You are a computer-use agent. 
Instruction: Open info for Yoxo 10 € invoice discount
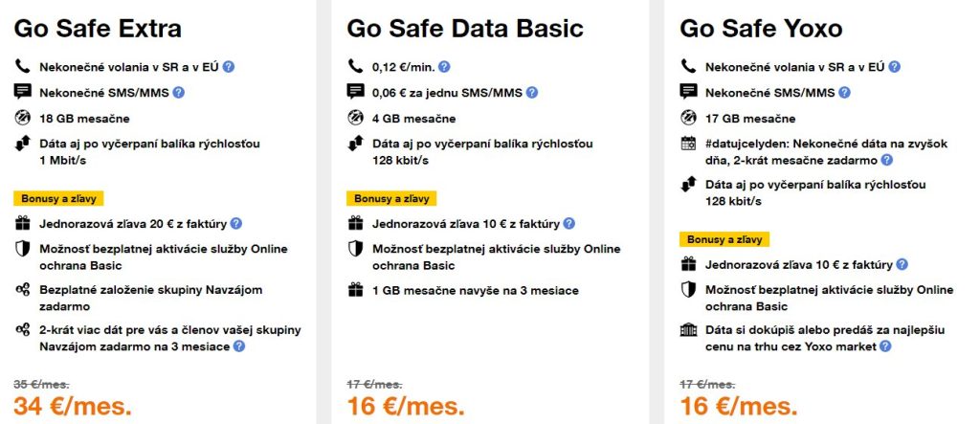click(x=902, y=265)
